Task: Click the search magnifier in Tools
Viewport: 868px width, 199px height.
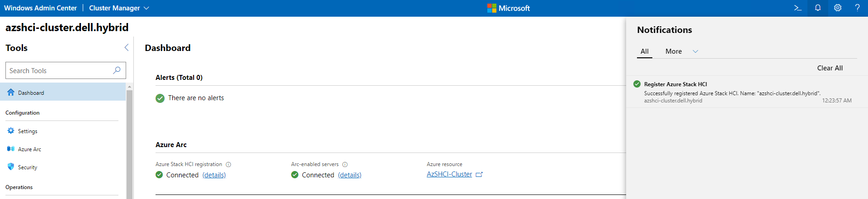Action: (117, 70)
